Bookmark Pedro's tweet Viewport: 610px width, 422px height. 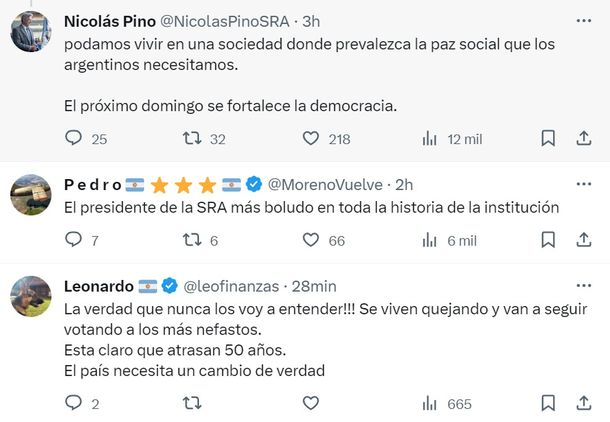pos(548,240)
